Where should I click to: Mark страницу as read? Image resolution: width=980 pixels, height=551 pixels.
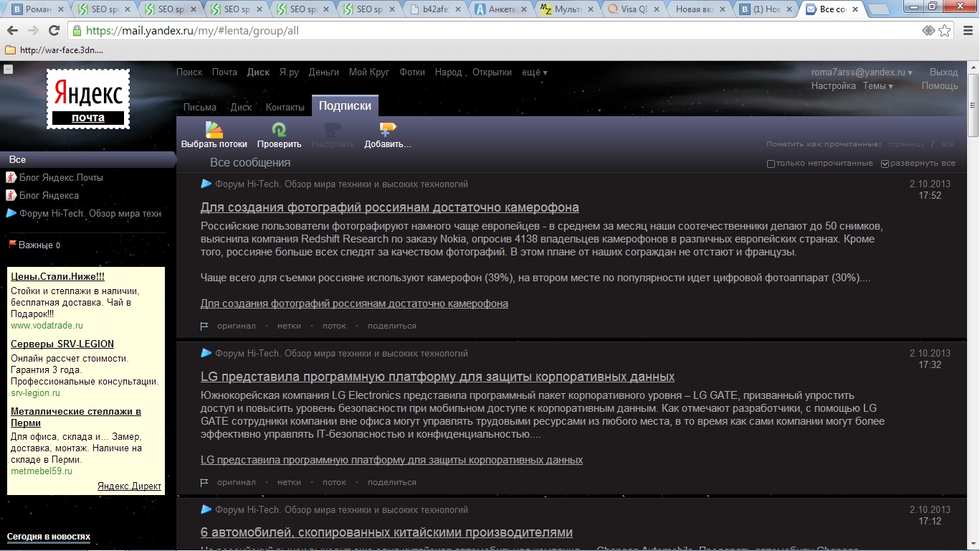907,144
